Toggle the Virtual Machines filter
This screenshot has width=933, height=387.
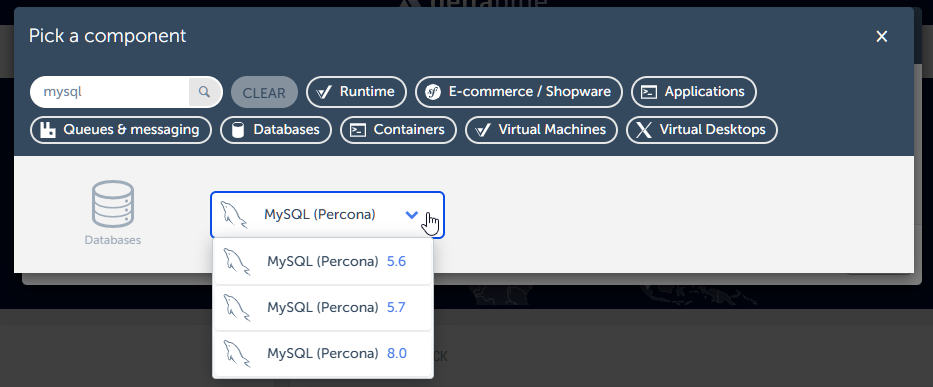pos(541,130)
